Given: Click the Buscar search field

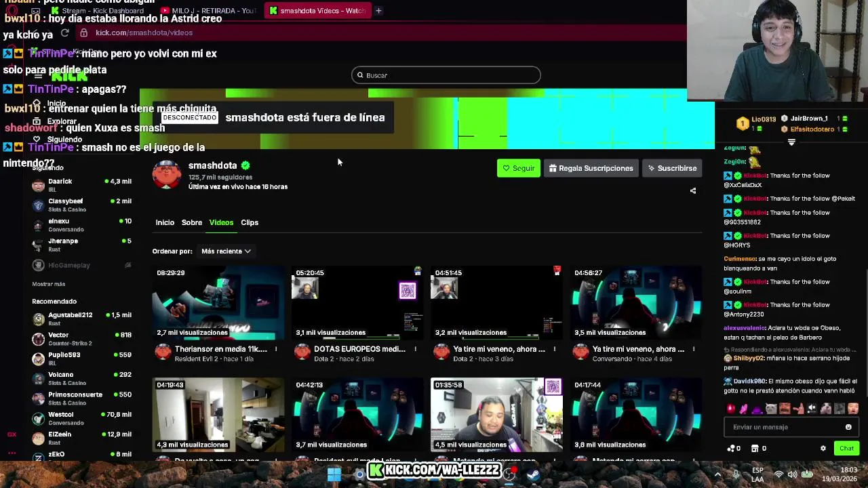Looking at the screenshot, I should [x=446, y=75].
